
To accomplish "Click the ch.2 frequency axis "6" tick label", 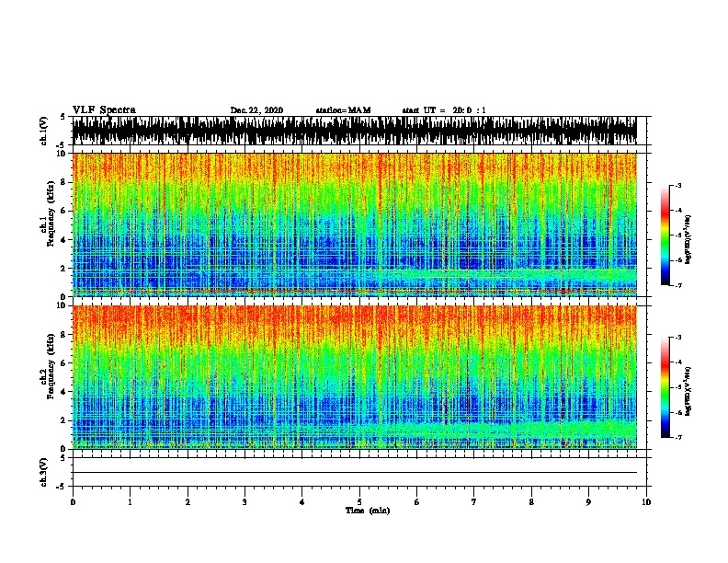I will 63,362.
